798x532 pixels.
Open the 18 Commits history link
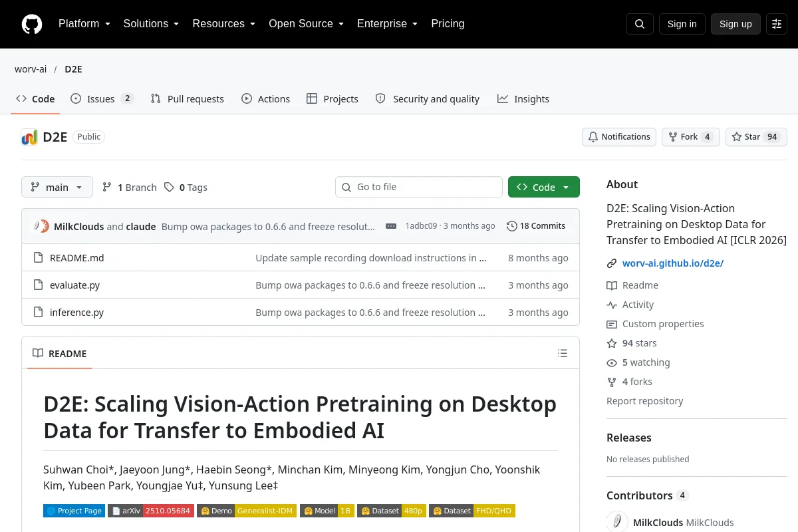[536, 226]
